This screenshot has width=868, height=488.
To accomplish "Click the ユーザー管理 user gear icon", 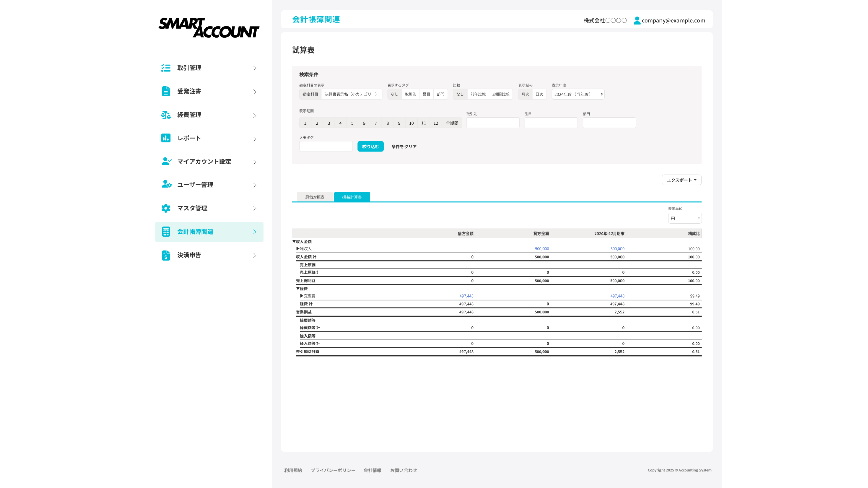I will [166, 184].
